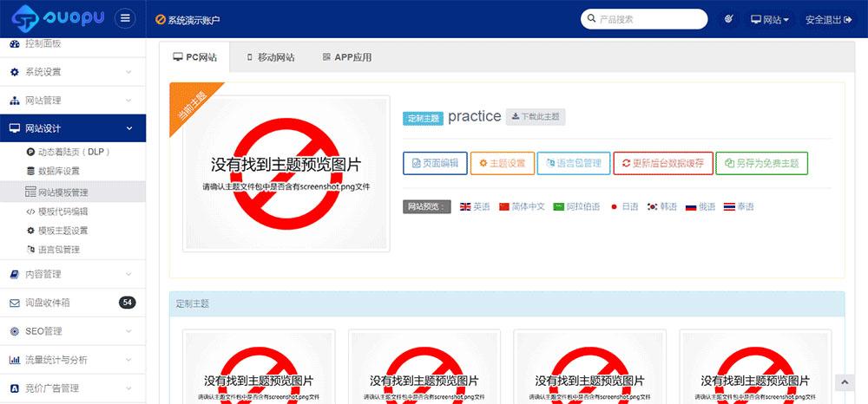Click the current theme preview thumbnail
This screenshot has width=868, height=404.
tap(286, 173)
